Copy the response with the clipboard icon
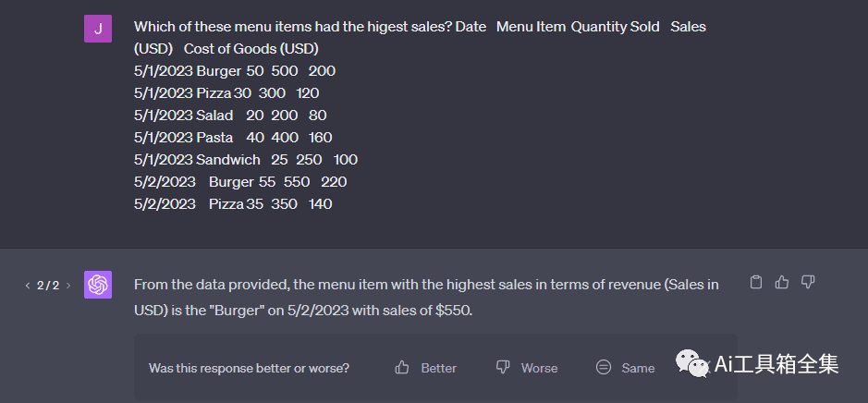Screen dimensions: 868x403 [x=756, y=283]
